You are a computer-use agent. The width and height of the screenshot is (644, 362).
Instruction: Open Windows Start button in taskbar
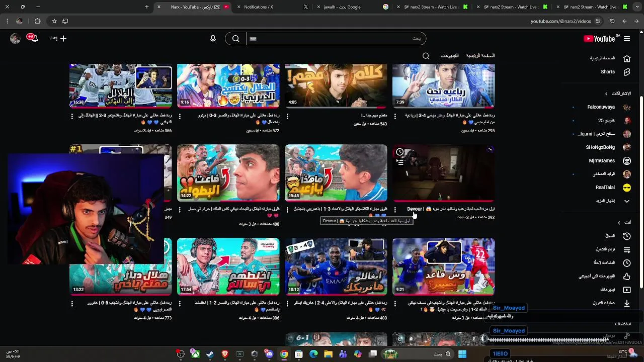pyautogui.click(x=462, y=354)
